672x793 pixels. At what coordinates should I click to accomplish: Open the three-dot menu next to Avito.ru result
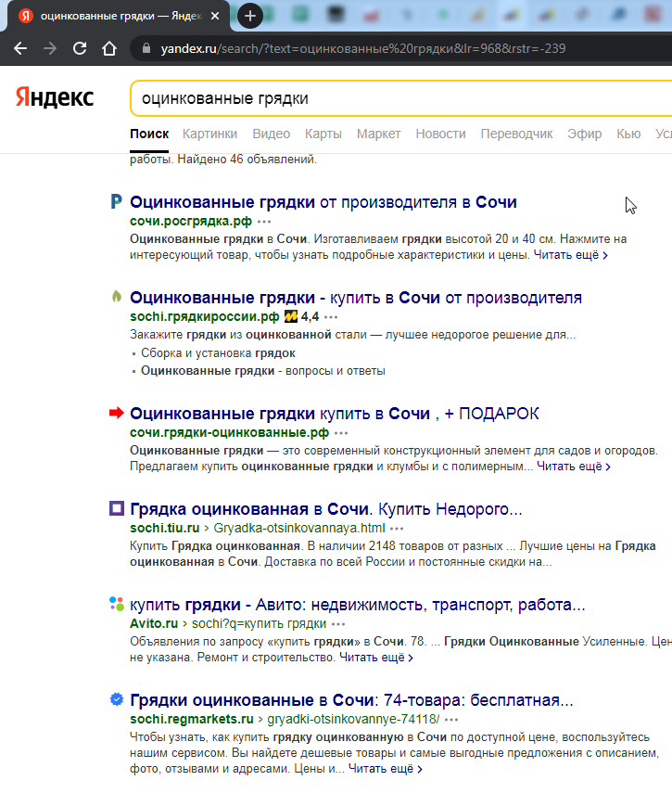(x=338, y=624)
